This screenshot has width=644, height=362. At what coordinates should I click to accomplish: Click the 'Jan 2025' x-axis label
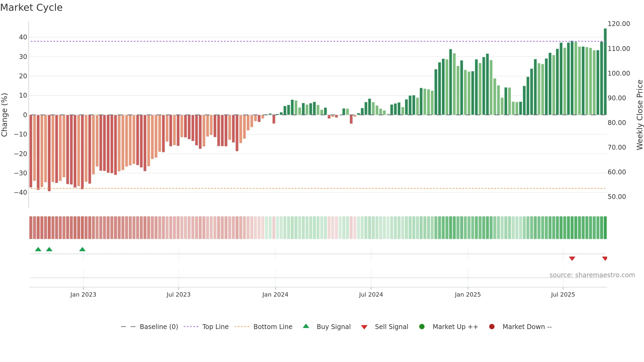pyautogui.click(x=468, y=294)
